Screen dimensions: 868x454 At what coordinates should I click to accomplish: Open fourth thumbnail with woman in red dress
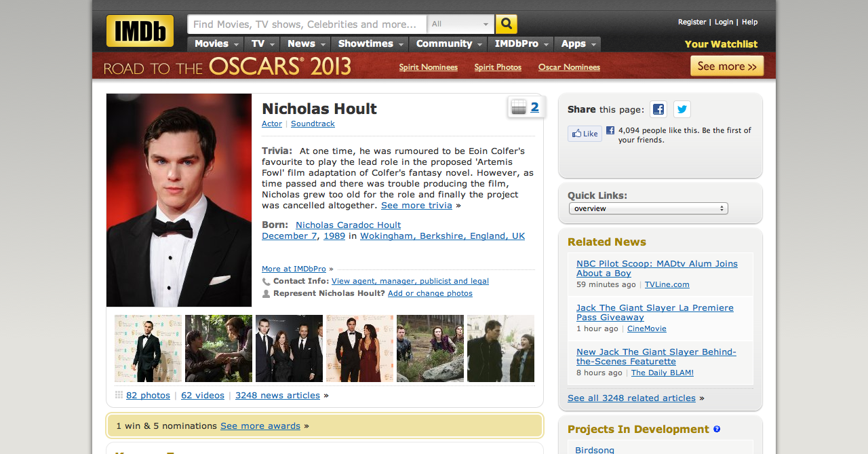[359, 348]
